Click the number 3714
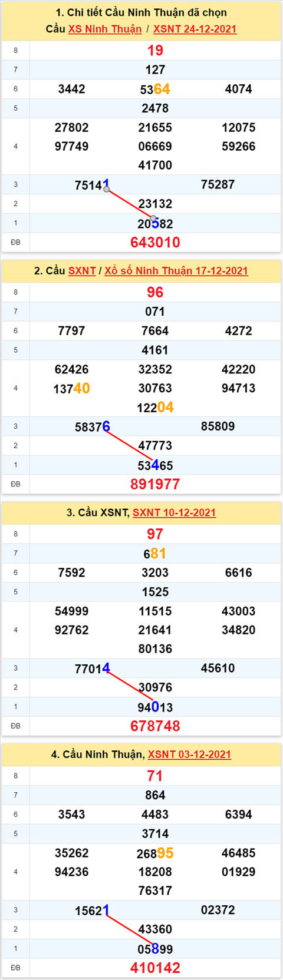Screen dimensions: 283x980 coord(155,834)
